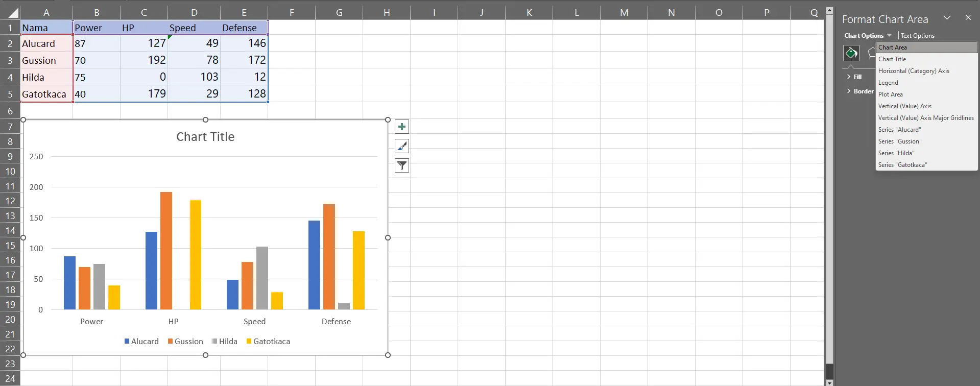Click the Chart Options dropdown arrow

889,35
